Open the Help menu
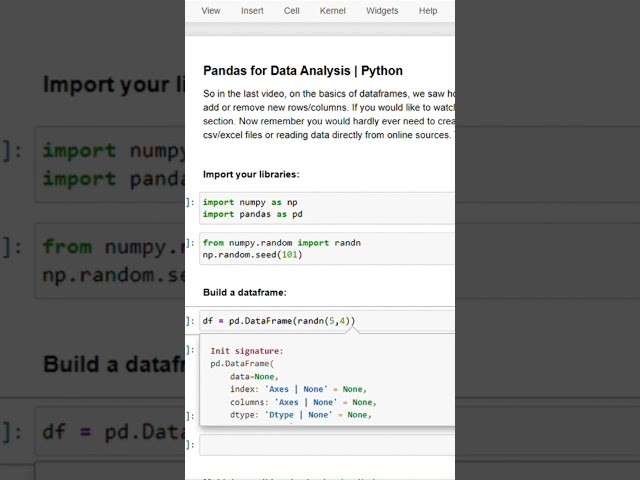Image resolution: width=640 pixels, height=480 pixels. tap(428, 11)
